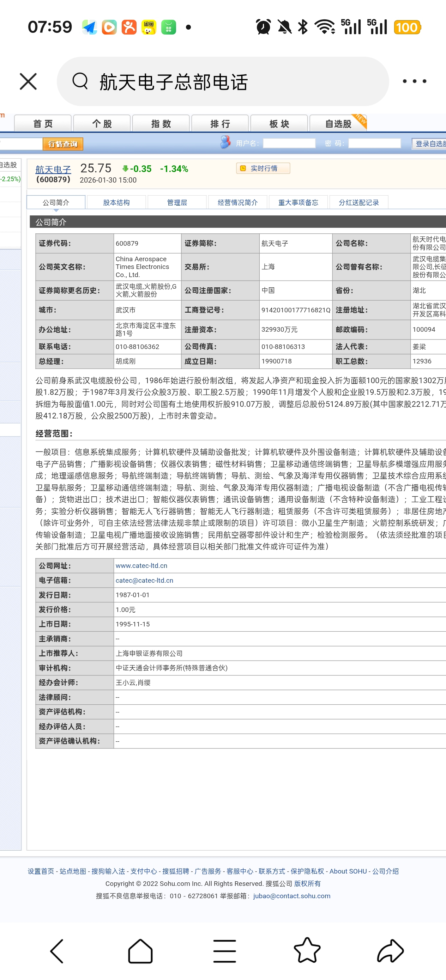Open the 公司介绍 footer link
This screenshot has width=446, height=980.
click(x=385, y=871)
